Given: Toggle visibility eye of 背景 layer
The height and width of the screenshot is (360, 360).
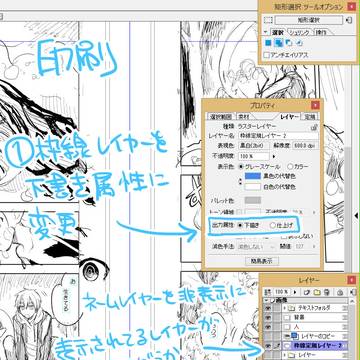Looking at the screenshot, I should 267,317.
